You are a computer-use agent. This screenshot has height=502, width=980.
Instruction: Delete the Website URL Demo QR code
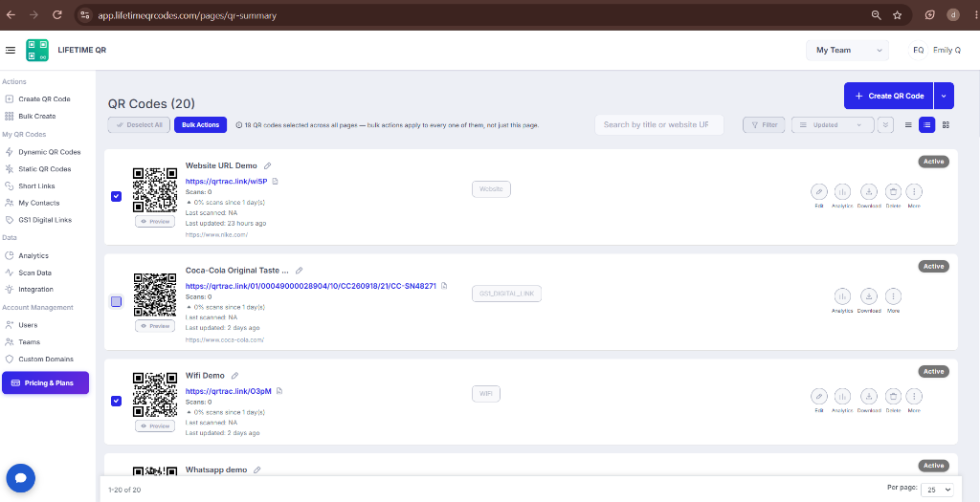[x=894, y=191]
